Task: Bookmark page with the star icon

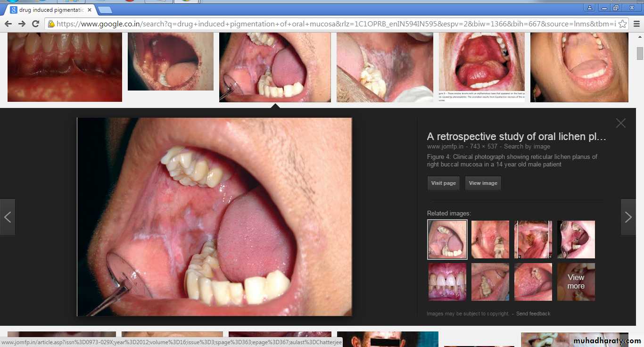Action: click(x=622, y=24)
